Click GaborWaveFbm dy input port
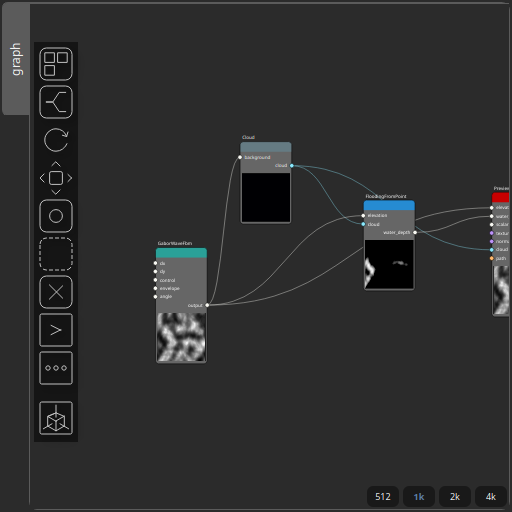The height and width of the screenshot is (512, 512). coord(155,272)
